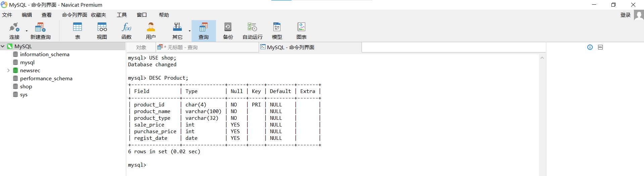
Task: Open the 自动运行 (Automation) toolbar icon
Action: pyautogui.click(x=253, y=31)
